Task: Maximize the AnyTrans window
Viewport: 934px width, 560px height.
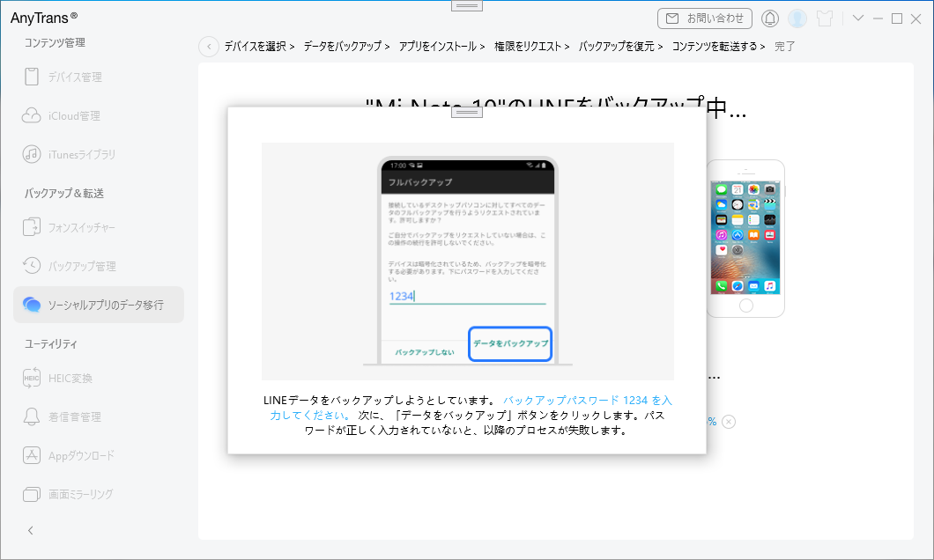Action: pyautogui.click(x=896, y=18)
